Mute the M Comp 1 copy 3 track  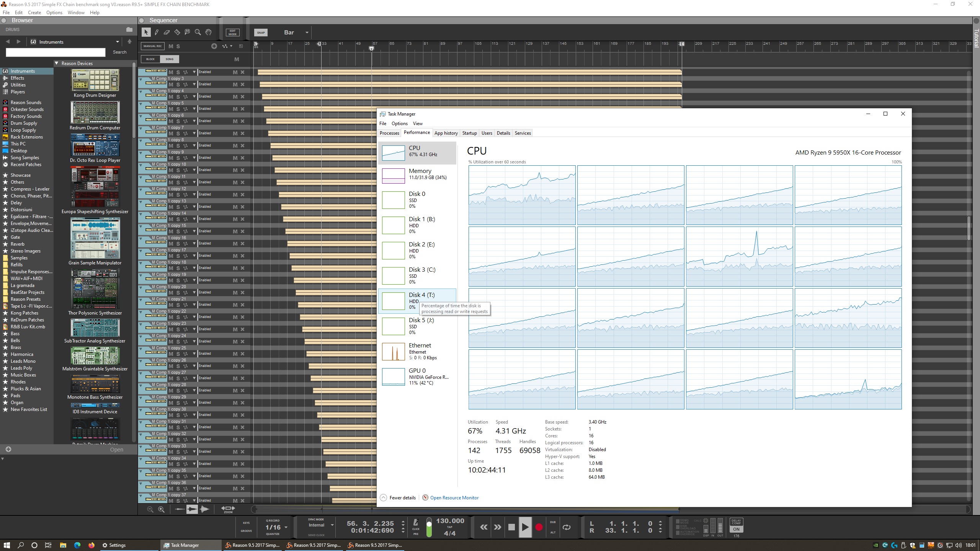171,84
